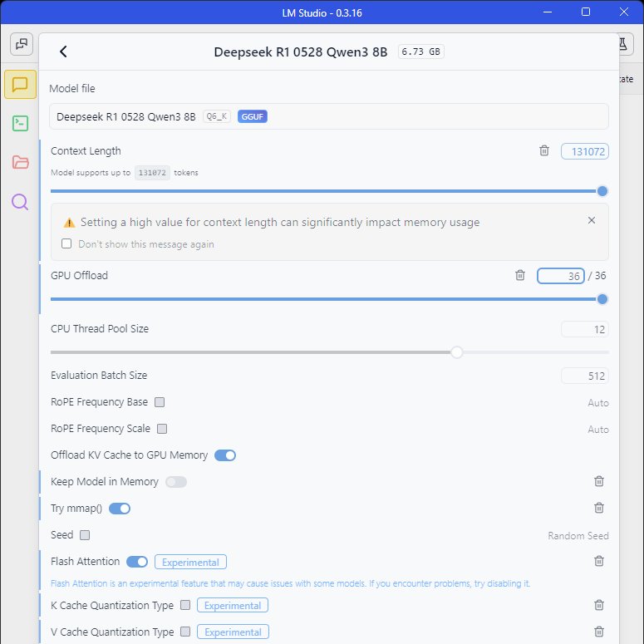Enable V Cache Quantization Type checkbox
The height and width of the screenshot is (644, 644).
pos(185,632)
